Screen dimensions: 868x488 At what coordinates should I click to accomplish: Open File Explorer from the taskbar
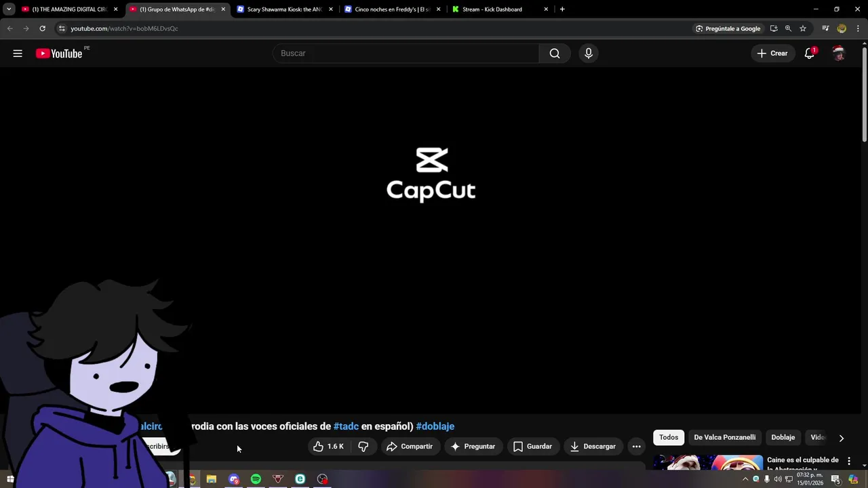pos(212,479)
